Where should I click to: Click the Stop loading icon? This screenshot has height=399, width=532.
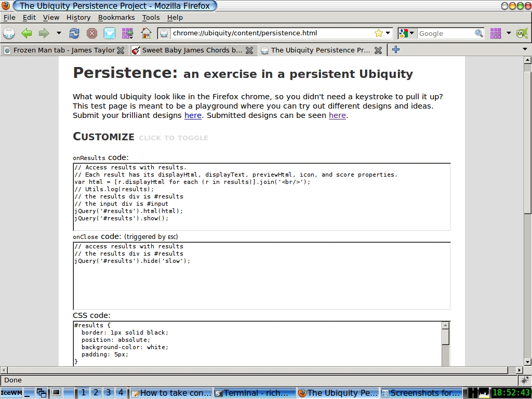tap(91, 33)
